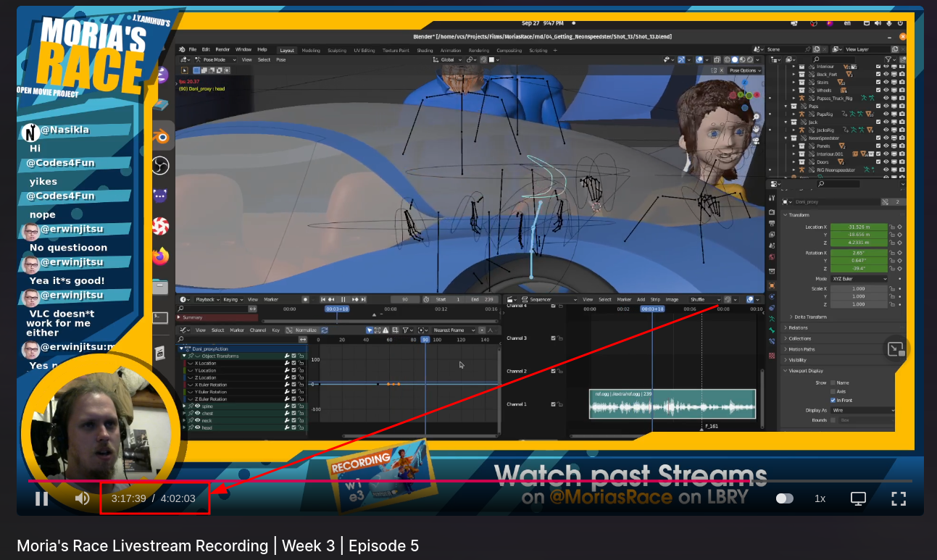
Task: Click OBS Studio icon in dock
Action: point(161,166)
